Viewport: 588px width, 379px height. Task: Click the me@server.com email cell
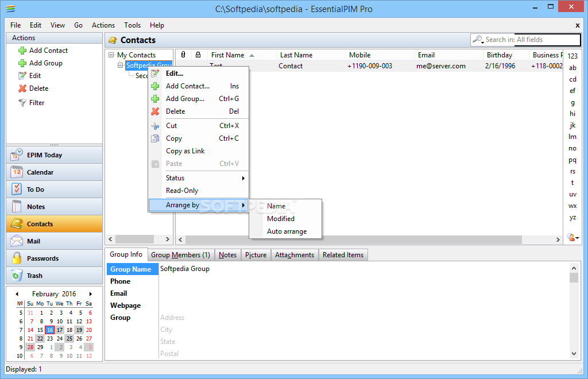(x=441, y=66)
